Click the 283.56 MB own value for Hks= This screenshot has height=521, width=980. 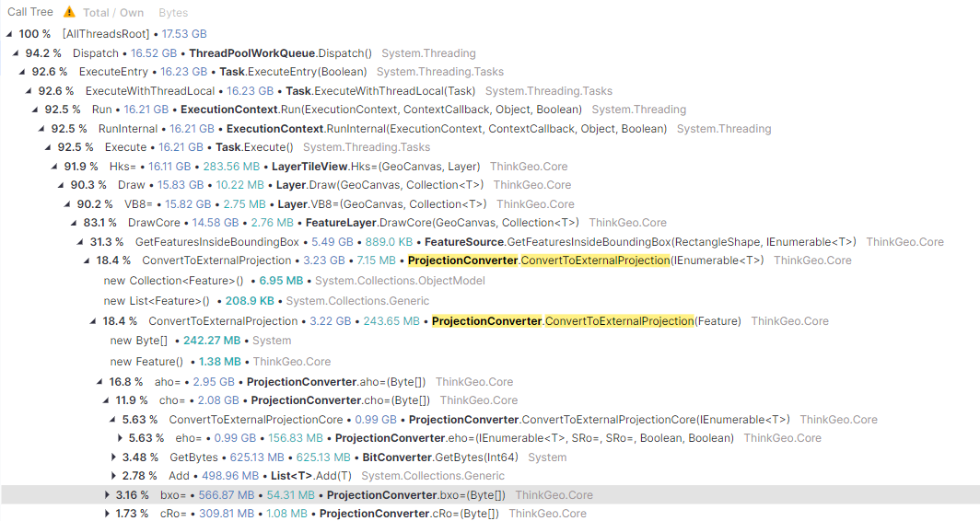coord(231,167)
